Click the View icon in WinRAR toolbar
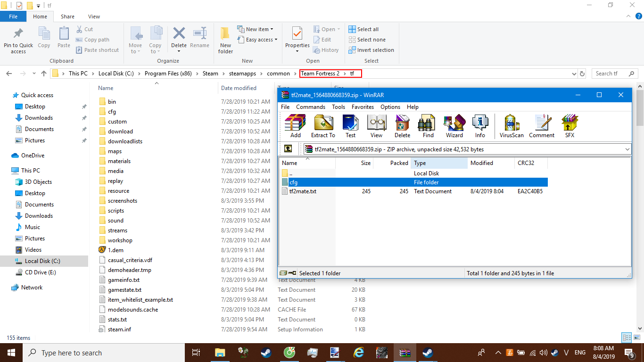The image size is (644, 362). tap(376, 125)
